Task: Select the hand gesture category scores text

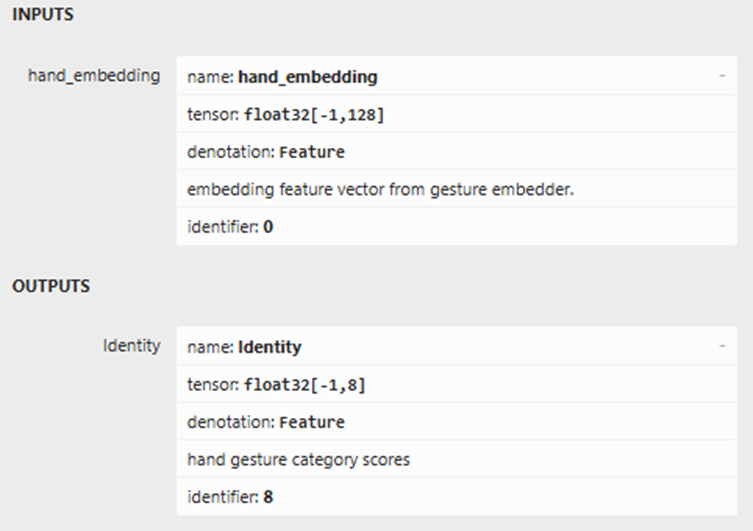Action: point(298,460)
